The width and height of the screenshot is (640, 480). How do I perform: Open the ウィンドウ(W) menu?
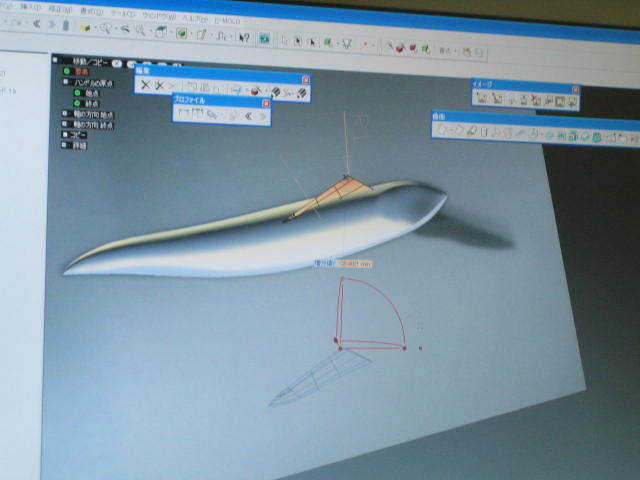point(159,16)
